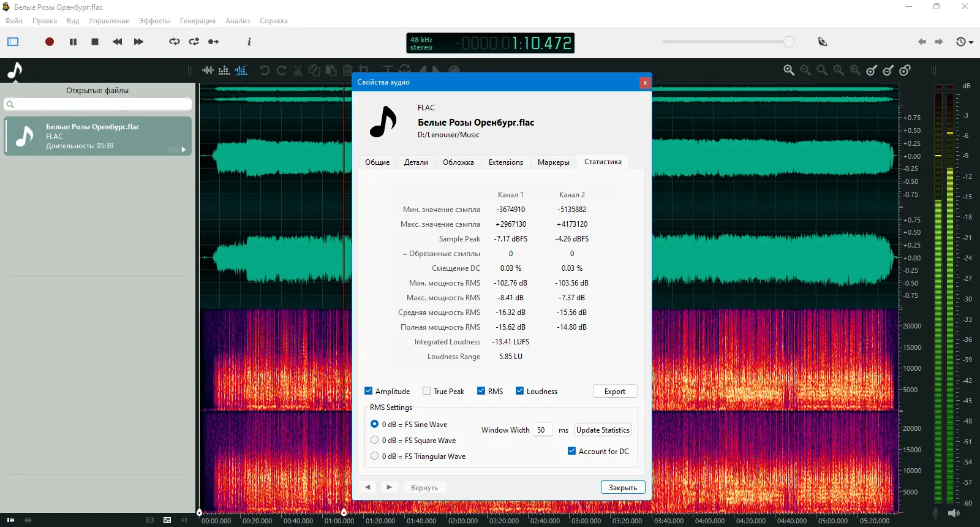Open file info with the 'i' icon
The height and width of the screenshot is (527, 980).
[x=249, y=42]
